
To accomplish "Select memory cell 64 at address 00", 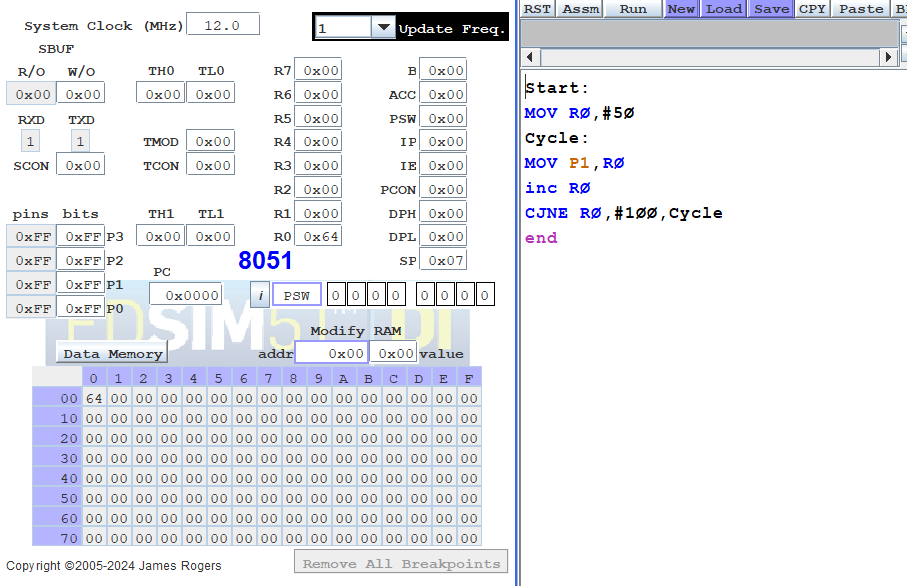I will (94, 398).
